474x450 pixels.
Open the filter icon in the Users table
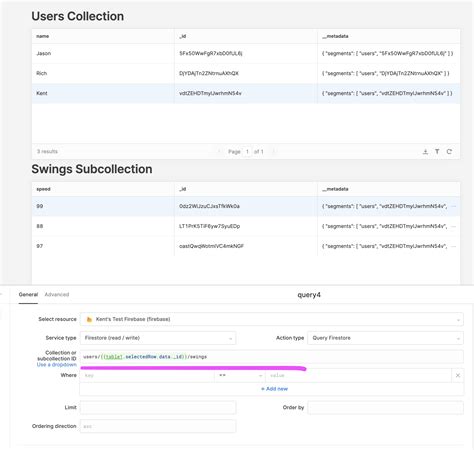coord(437,152)
